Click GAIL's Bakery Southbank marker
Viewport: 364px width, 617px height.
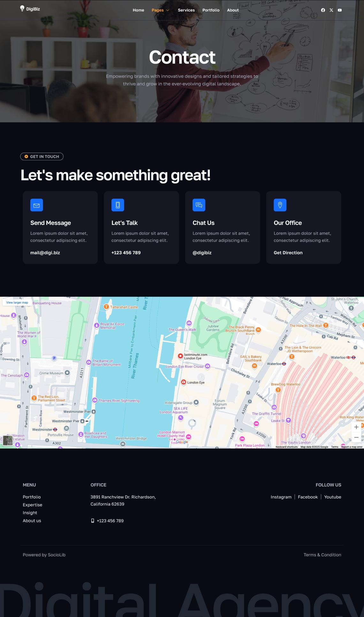point(254,366)
